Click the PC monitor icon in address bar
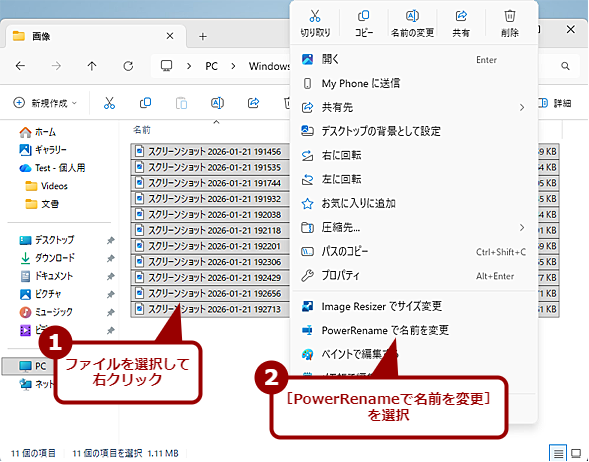Screen dimensions: 589x462 [x=166, y=66]
